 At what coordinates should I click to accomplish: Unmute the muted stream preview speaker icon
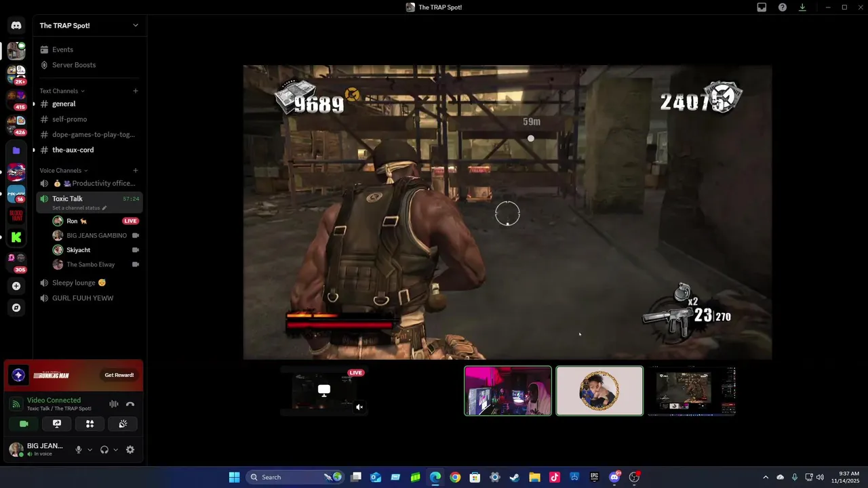[x=359, y=407]
